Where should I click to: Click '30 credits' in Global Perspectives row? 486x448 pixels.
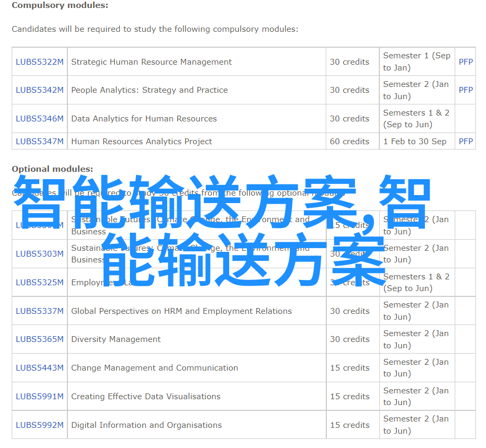click(x=350, y=311)
